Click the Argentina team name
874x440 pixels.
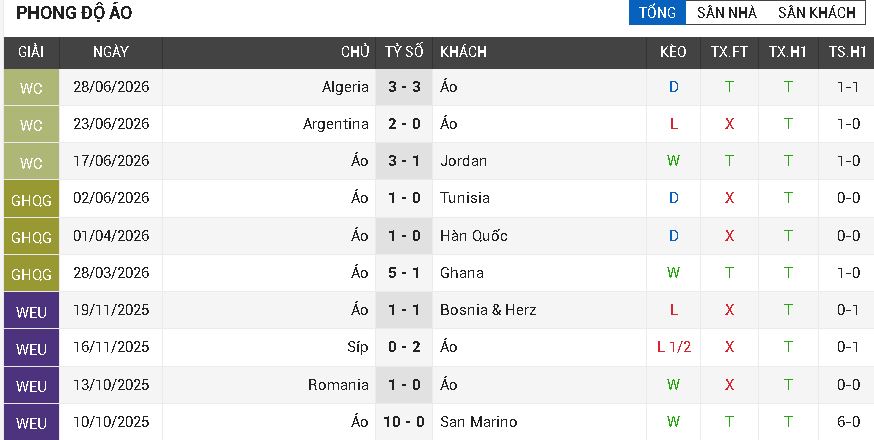coord(336,124)
